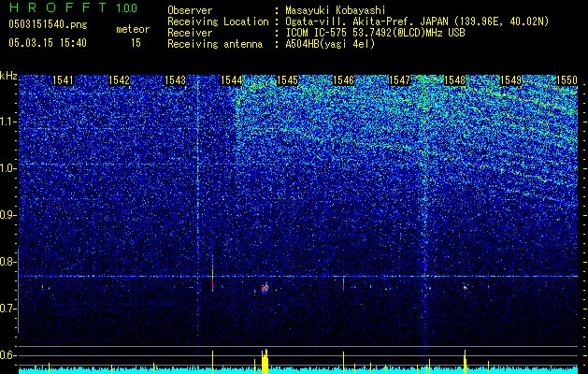Click the kHz axis unit label

point(8,76)
